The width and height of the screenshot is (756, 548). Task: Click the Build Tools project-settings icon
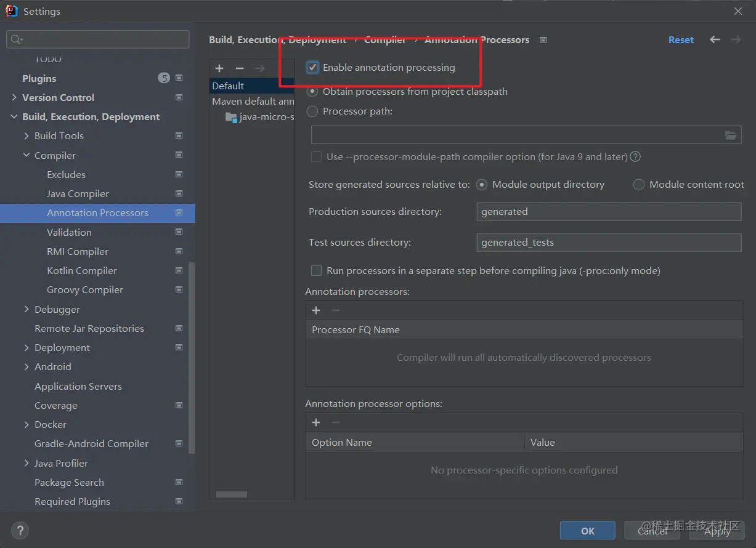(179, 135)
